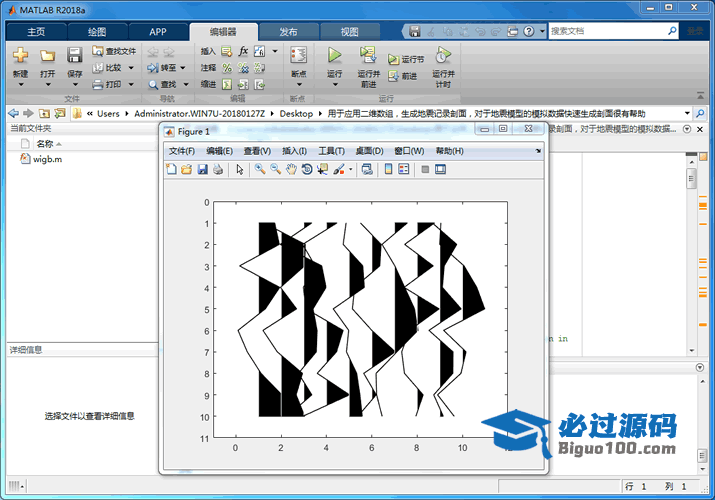Viewport: 715px width, 500px height.
Task: Select Zoom In tool in Figure 1
Action: [260, 170]
